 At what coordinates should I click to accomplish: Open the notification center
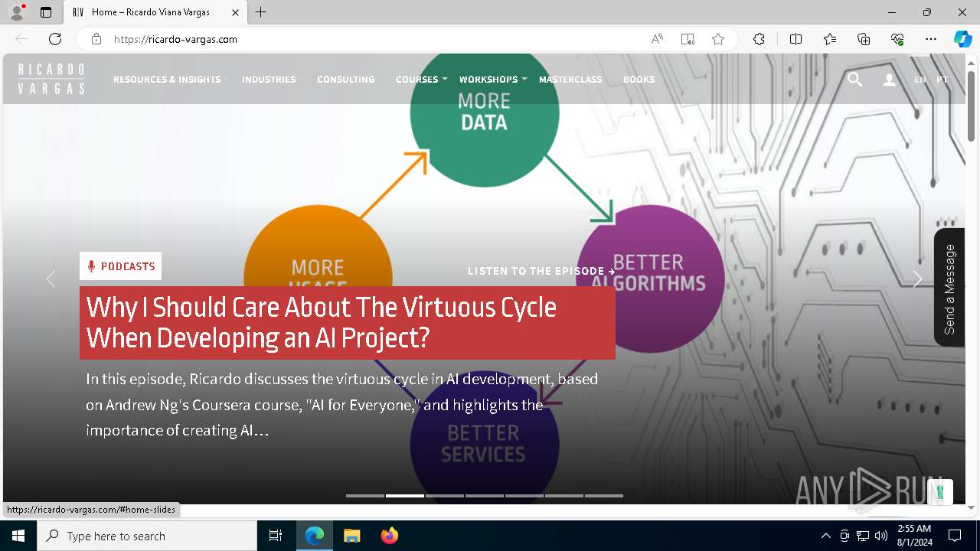955,536
